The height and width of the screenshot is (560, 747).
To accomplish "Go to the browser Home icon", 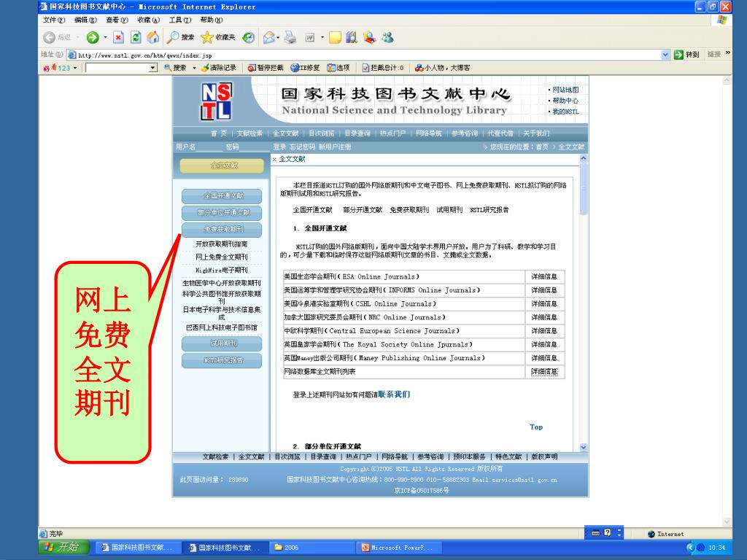I will click(153, 37).
